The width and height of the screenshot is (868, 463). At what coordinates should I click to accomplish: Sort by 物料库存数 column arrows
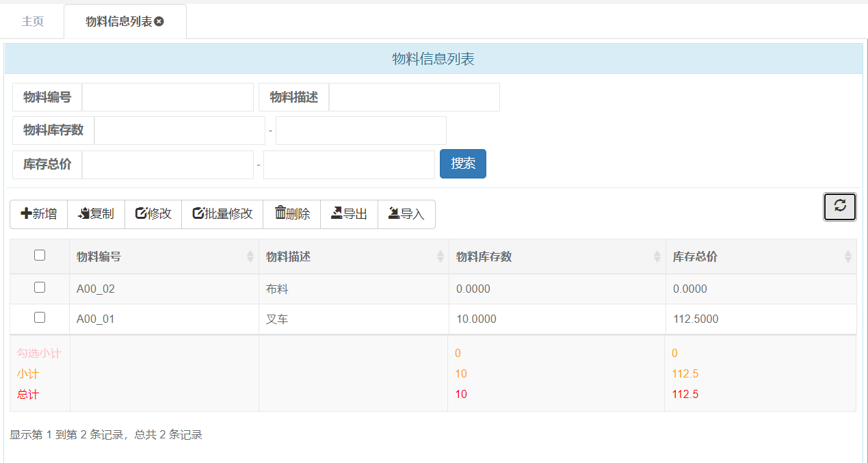(657, 256)
